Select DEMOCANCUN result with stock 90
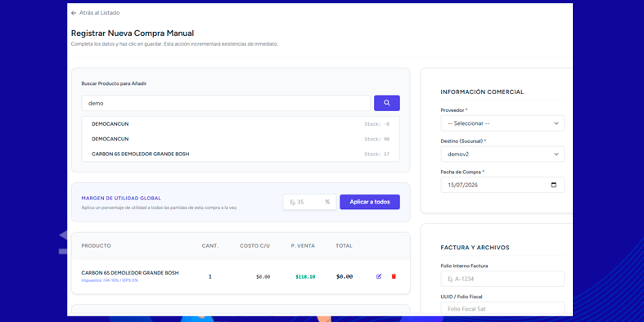The height and width of the screenshot is (322, 644). (x=241, y=139)
